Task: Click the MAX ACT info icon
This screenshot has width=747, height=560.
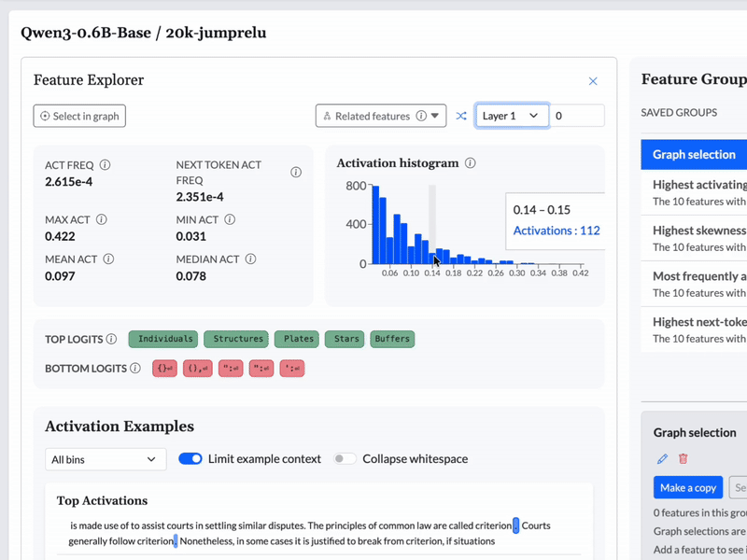Action: pyautogui.click(x=102, y=219)
